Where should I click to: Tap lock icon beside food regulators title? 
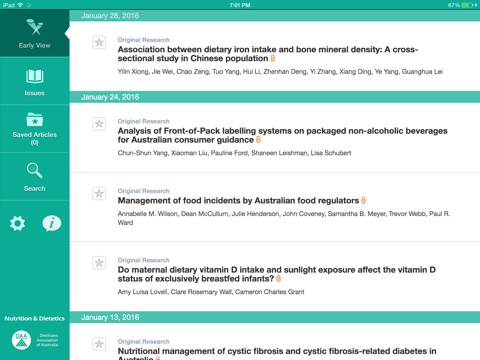click(x=363, y=201)
